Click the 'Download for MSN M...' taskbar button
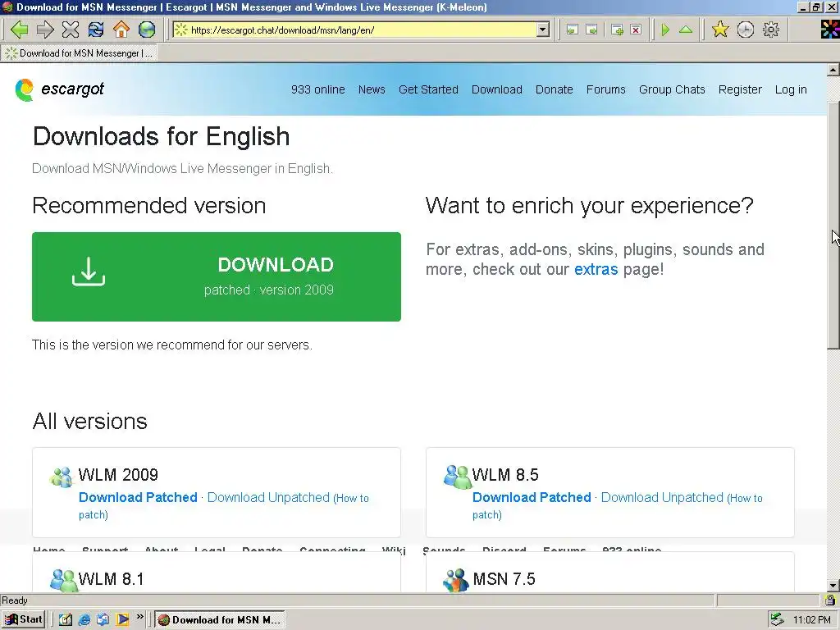 [220, 620]
